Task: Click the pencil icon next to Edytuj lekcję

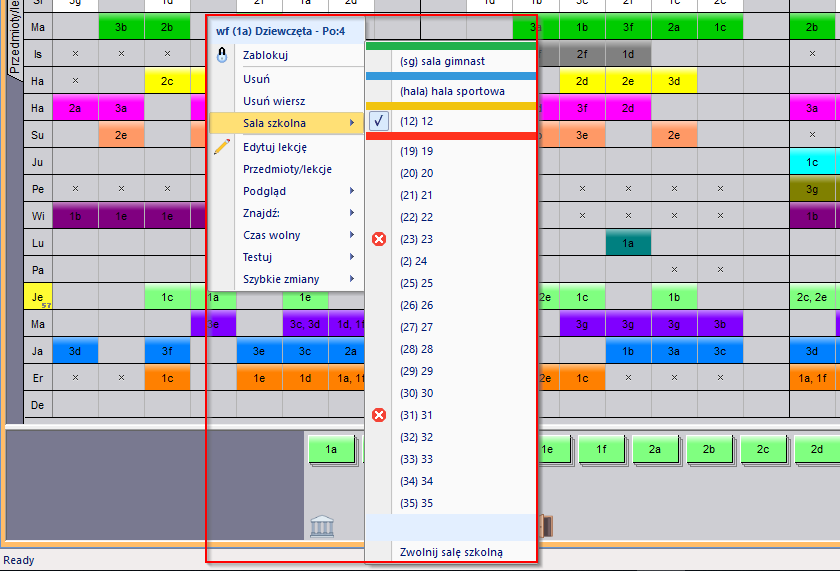Action: pos(223,147)
